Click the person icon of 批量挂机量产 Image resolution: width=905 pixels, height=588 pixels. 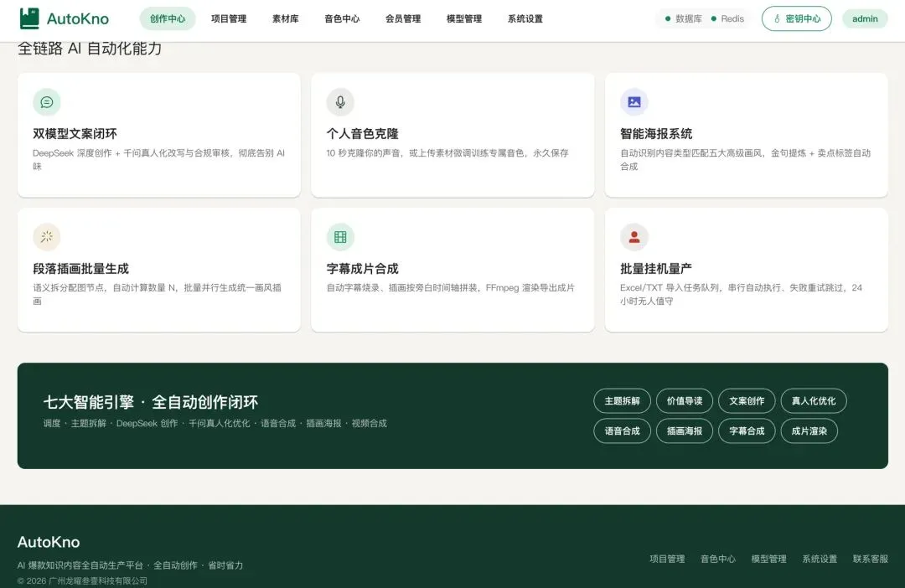click(634, 236)
